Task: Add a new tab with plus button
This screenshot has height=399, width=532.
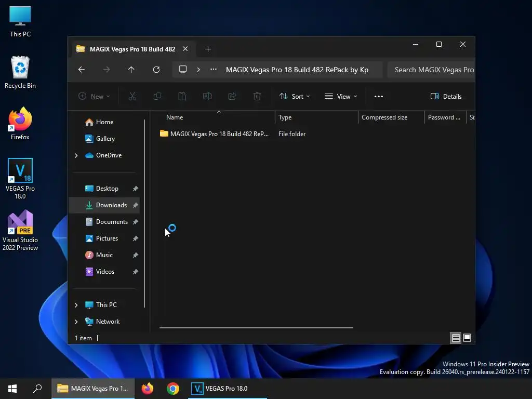Action: pos(208,49)
